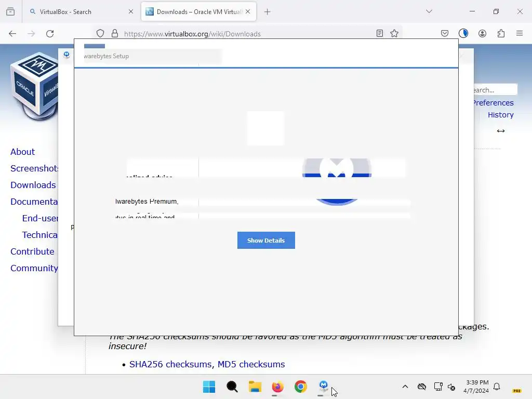Viewport: 532px width, 399px height.
Task: Bookmark this page with the star icon
Action: 394,33
